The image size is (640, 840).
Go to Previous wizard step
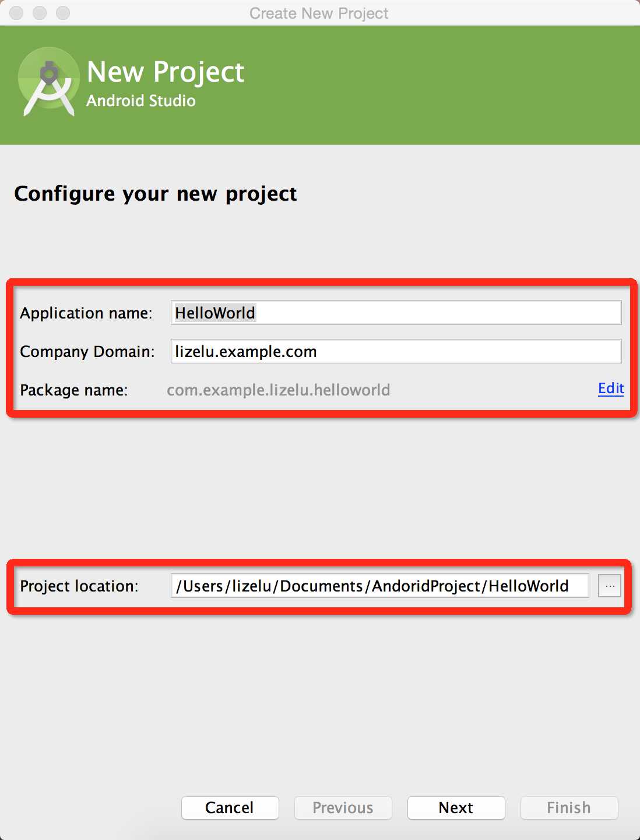pos(343,808)
